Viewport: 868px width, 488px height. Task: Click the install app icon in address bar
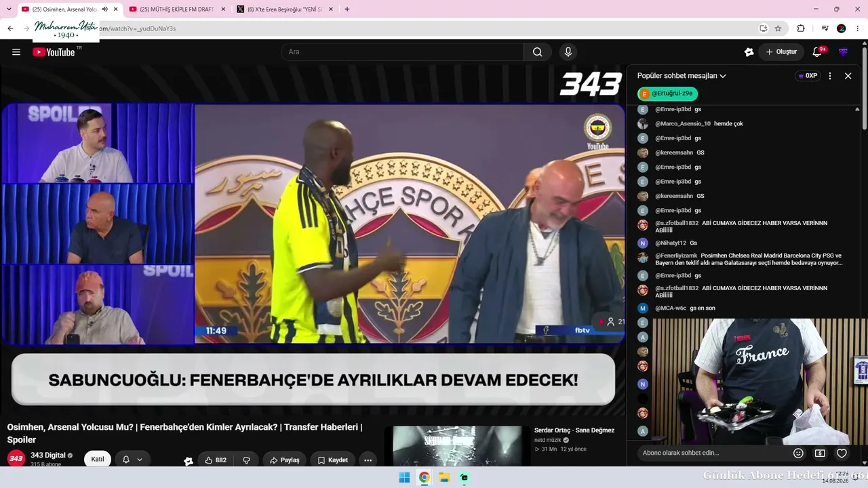pos(764,28)
